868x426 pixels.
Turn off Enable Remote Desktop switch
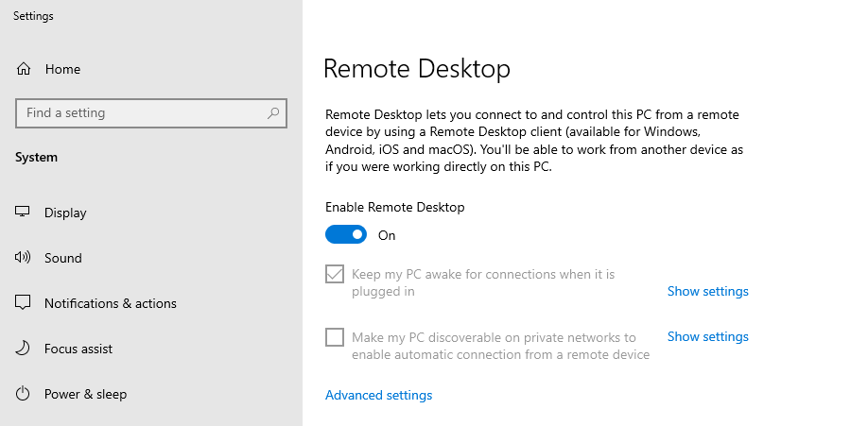pos(346,234)
